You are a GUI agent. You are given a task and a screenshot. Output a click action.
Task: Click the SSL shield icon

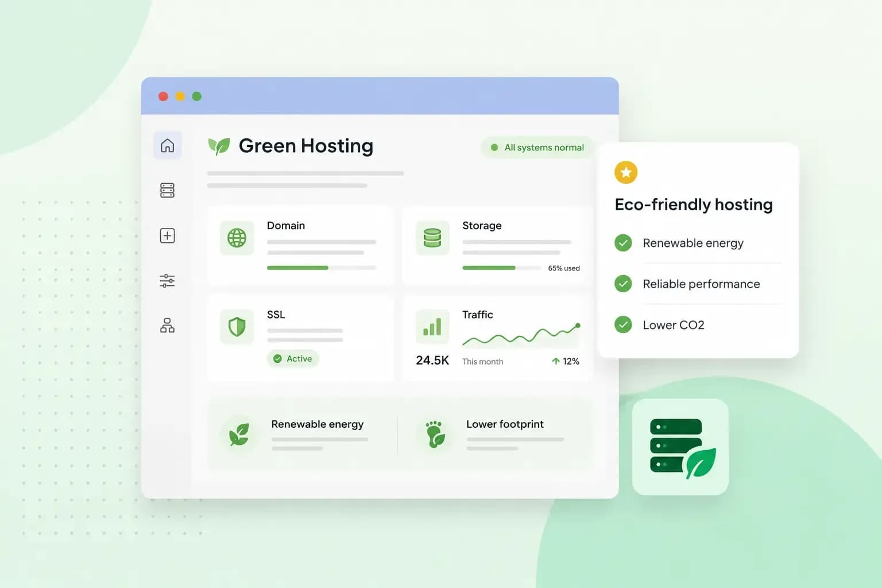coord(237,327)
